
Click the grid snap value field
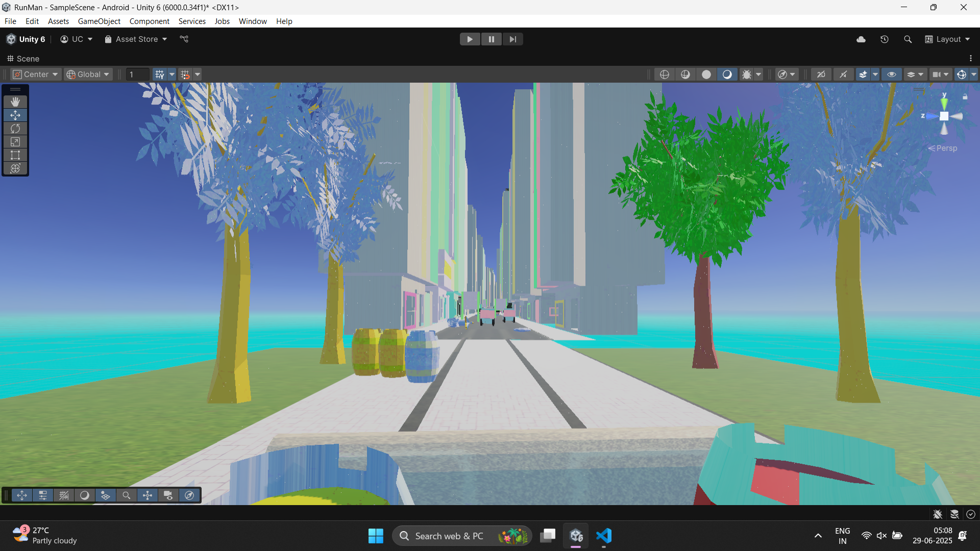click(x=137, y=74)
